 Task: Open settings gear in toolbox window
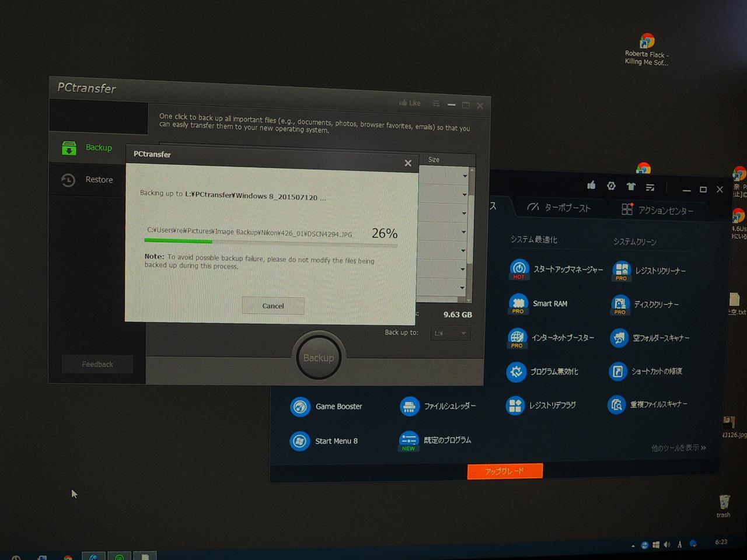(611, 185)
